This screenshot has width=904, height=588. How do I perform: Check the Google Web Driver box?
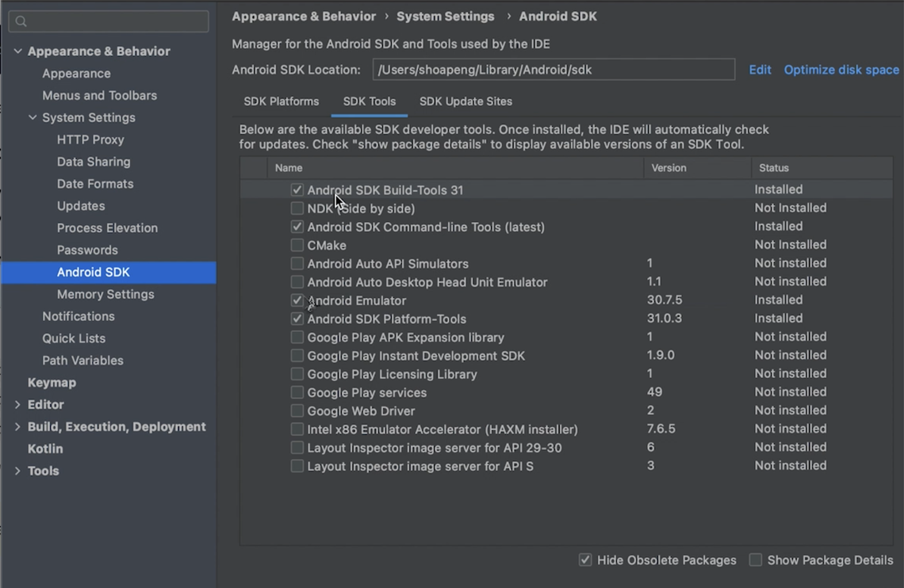pos(297,410)
